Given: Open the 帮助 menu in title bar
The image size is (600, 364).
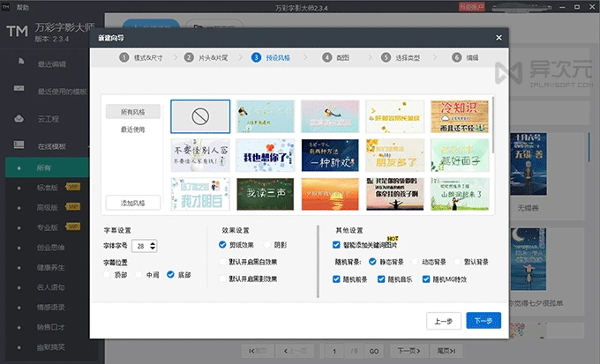Looking at the screenshot, I should [x=23, y=7].
